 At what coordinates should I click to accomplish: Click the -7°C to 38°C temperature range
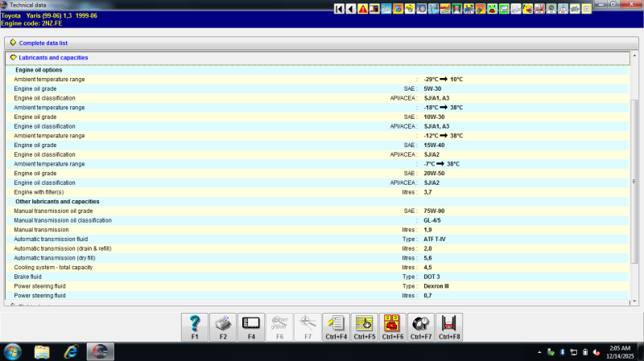441,164
